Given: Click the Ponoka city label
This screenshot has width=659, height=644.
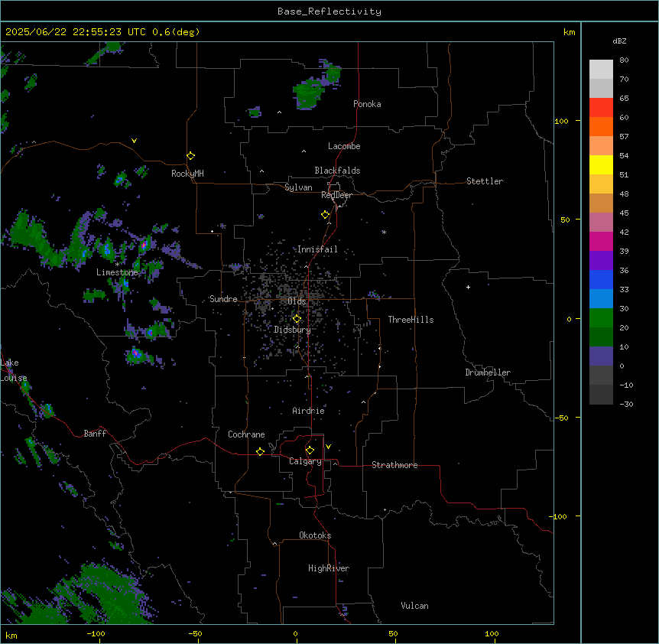Looking at the screenshot, I should coord(367,104).
